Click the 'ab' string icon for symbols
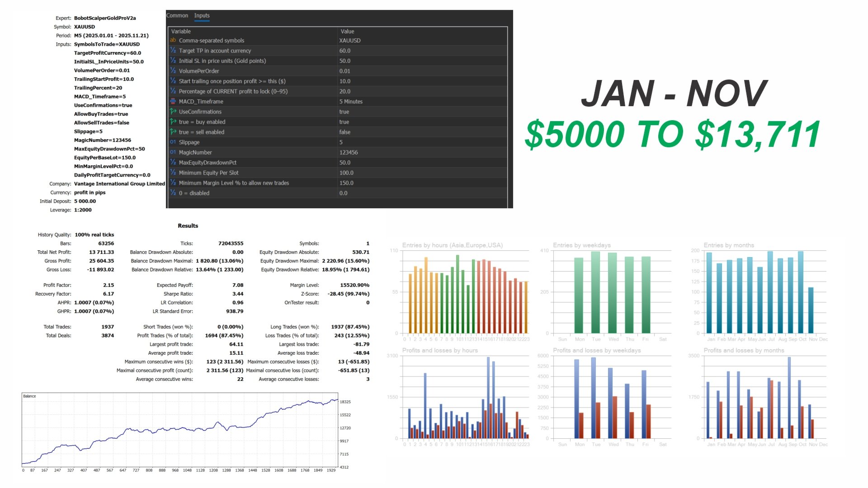The width and height of the screenshot is (868, 488). [x=173, y=40]
